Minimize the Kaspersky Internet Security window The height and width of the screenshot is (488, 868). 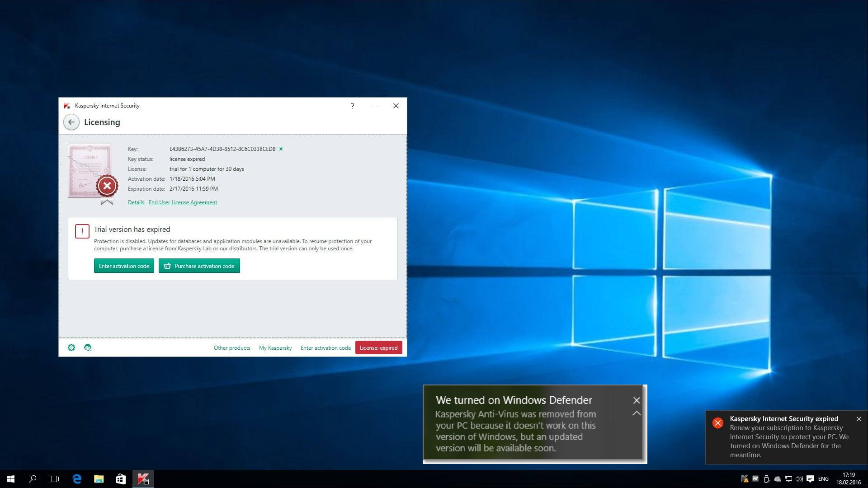click(374, 106)
